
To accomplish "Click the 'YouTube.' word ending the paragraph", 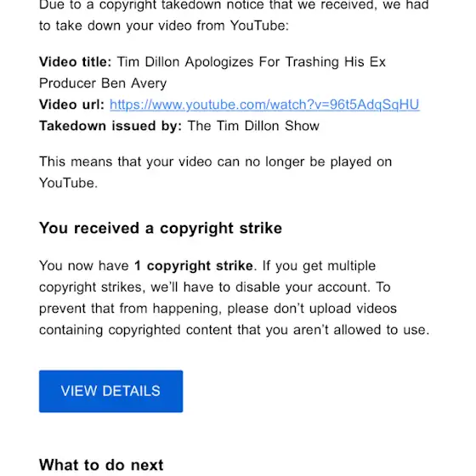I will 68,183.
